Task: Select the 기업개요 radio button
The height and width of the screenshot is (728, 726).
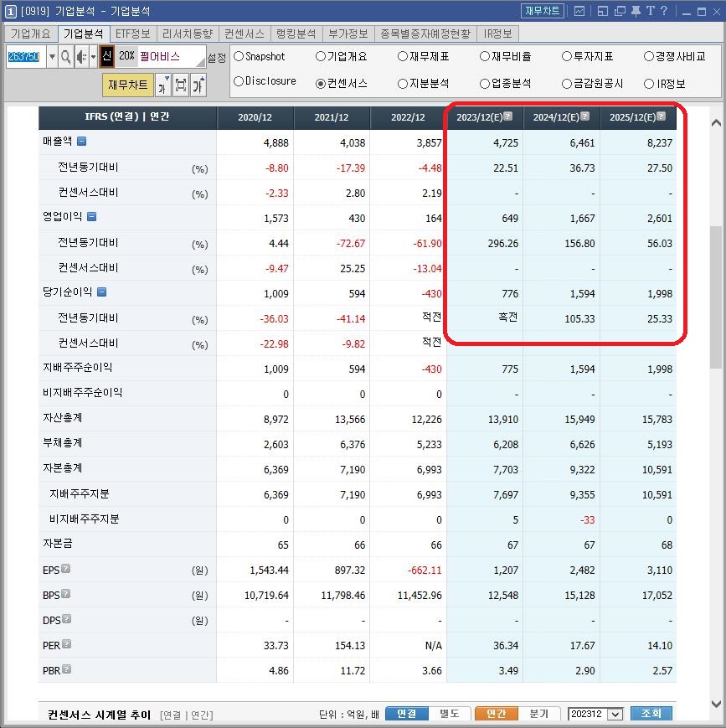Action: [x=320, y=57]
